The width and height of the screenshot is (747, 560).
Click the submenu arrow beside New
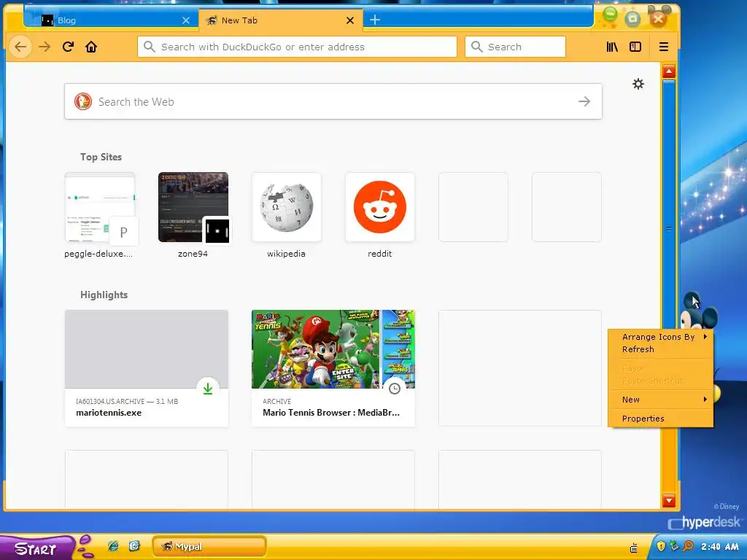pyautogui.click(x=705, y=400)
